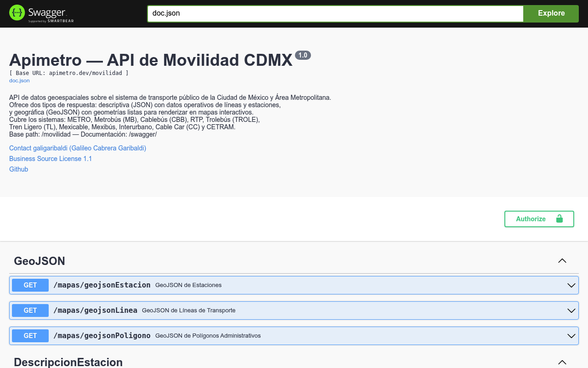The height and width of the screenshot is (368, 588).
Task: Open Contact galigaribaldi link
Action: point(78,148)
